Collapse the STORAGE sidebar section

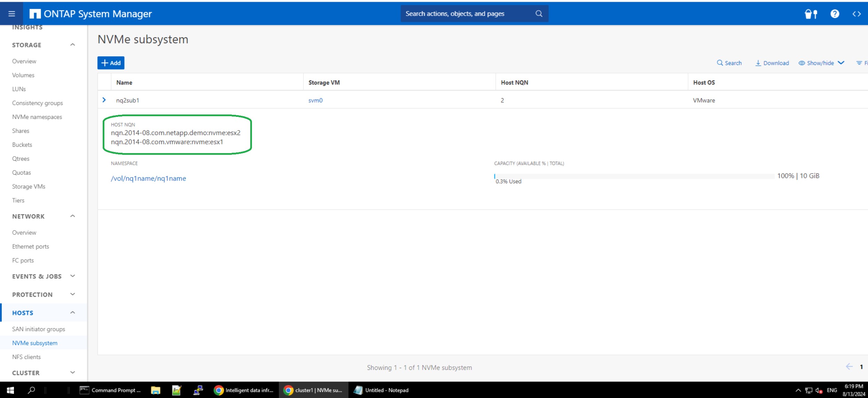pyautogui.click(x=72, y=45)
